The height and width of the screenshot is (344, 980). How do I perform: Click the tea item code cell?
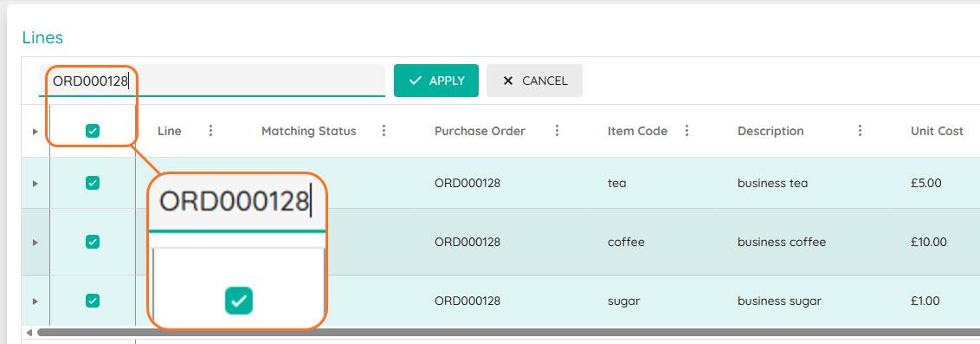[x=617, y=183]
